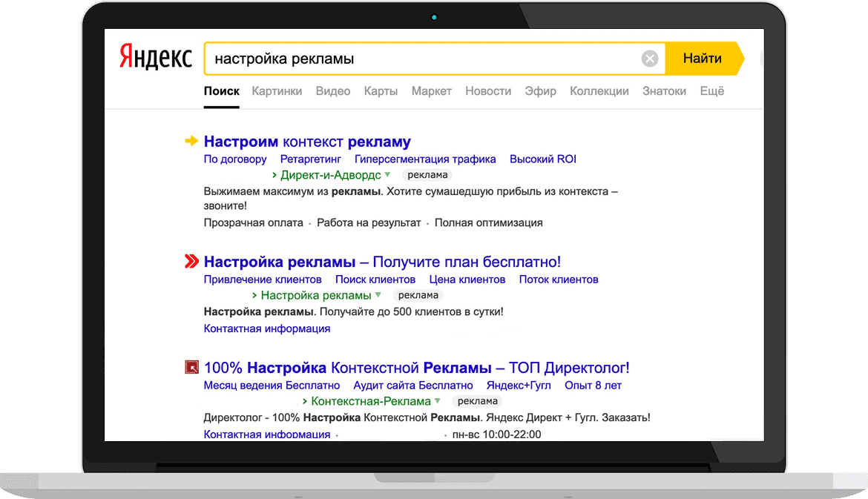The height and width of the screenshot is (499, 868).
Task: Click the Яндекс logo
Action: (156, 57)
